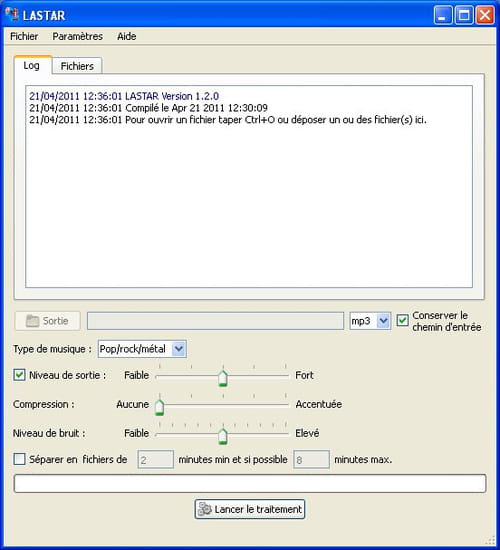Close the LASTAR window
The width and height of the screenshot is (500, 550).
point(485,15)
